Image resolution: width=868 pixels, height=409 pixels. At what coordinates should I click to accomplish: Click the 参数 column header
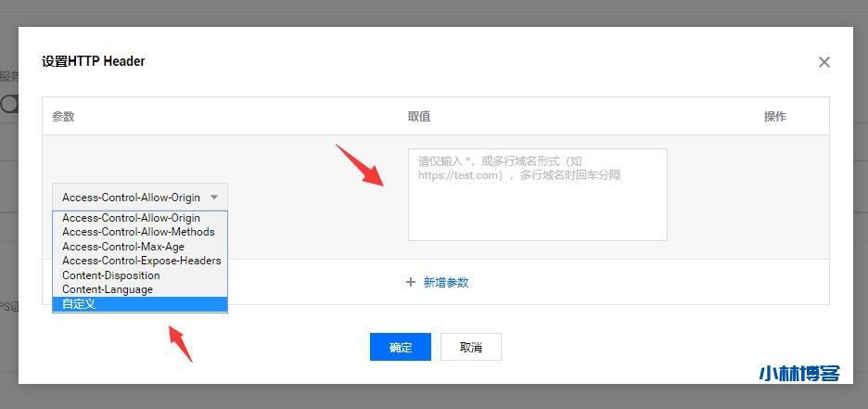coord(63,117)
